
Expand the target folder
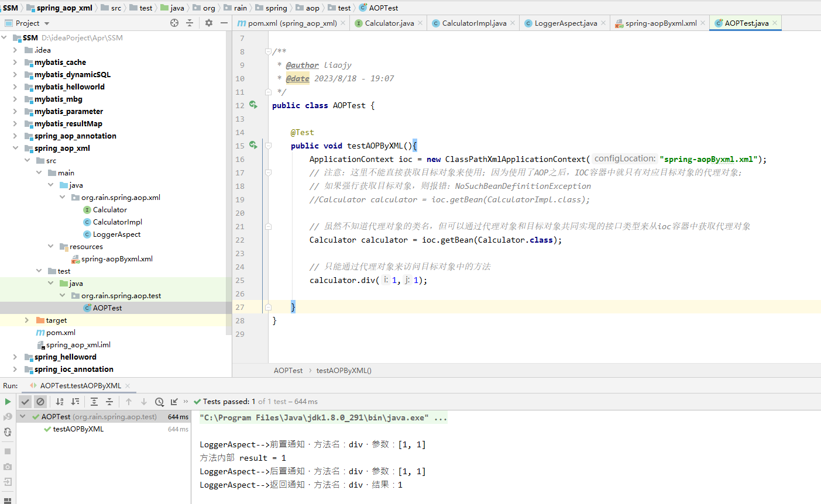pos(27,320)
